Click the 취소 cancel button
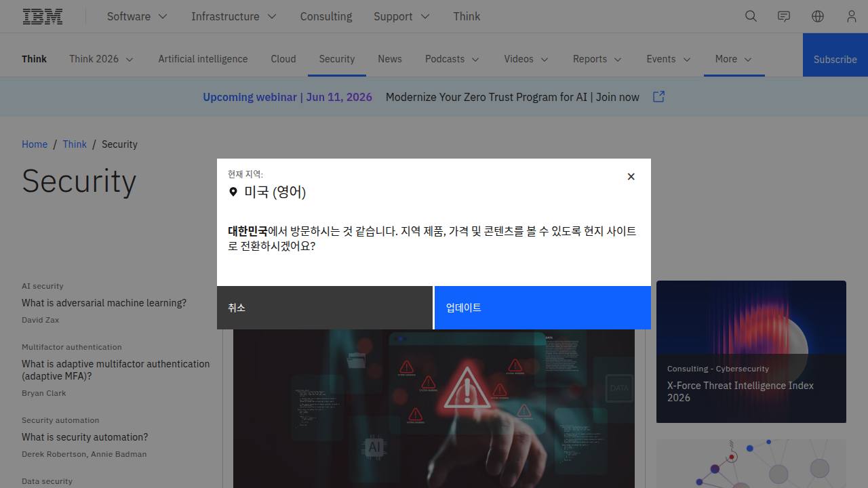This screenshot has height=488, width=868. (x=325, y=308)
